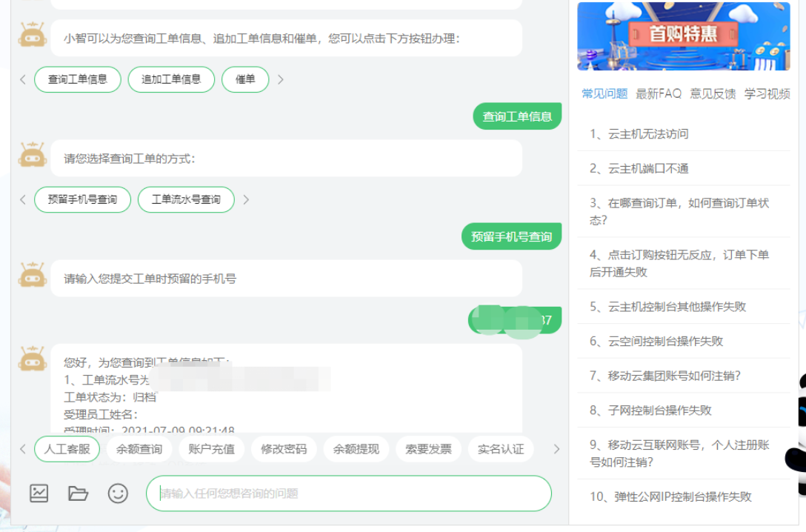
Task: Click the 首购特惠 promotional banner
Action: [x=683, y=36]
